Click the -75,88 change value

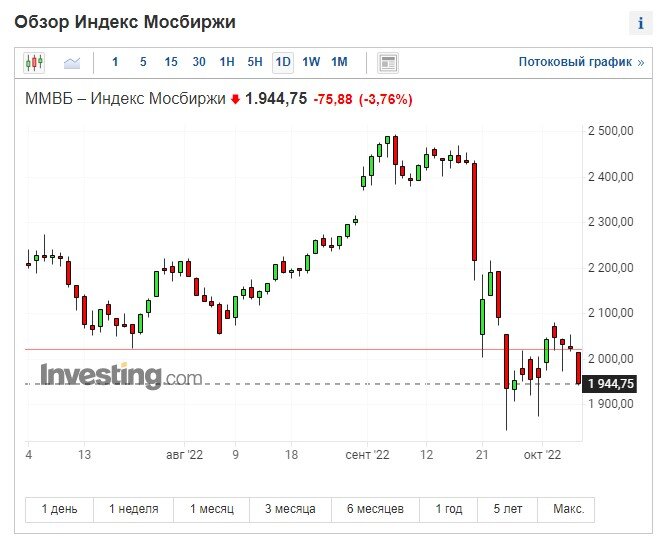pyautogui.click(x=333, y=100)
